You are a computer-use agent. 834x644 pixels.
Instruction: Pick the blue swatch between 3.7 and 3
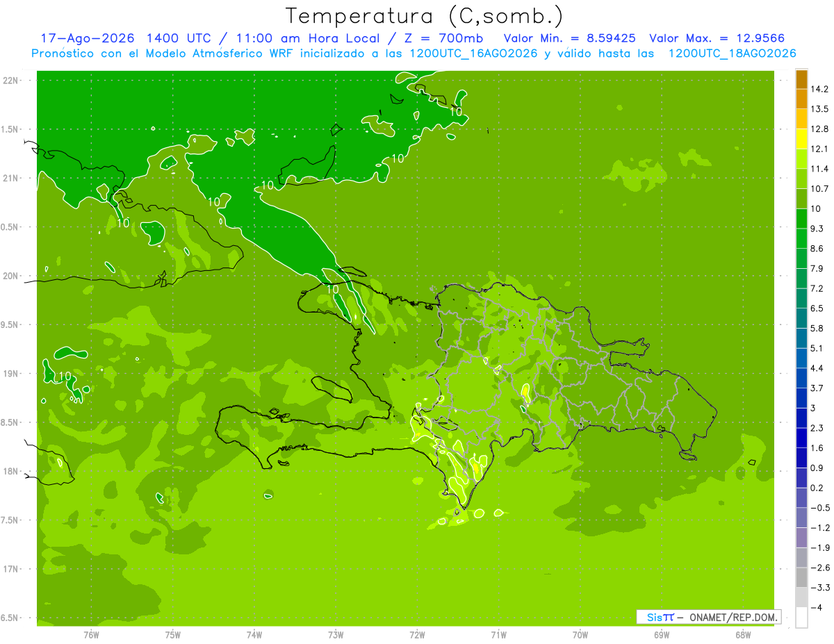tap(801, 398)
